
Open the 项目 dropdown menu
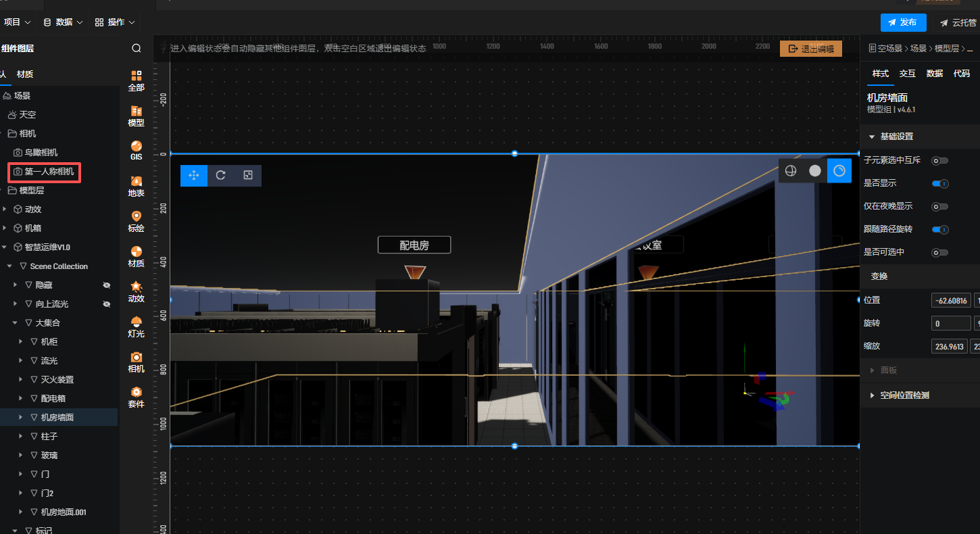tap(17, 22)
